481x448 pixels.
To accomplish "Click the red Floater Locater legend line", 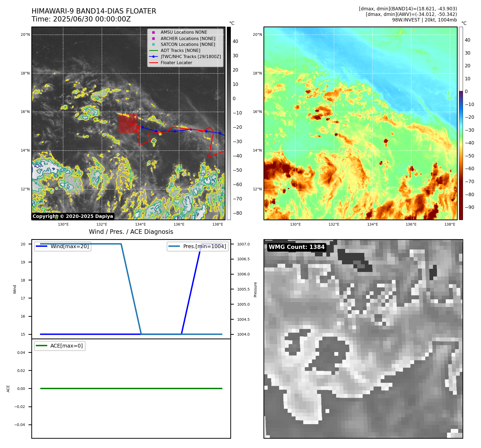I will coord(153,63).
